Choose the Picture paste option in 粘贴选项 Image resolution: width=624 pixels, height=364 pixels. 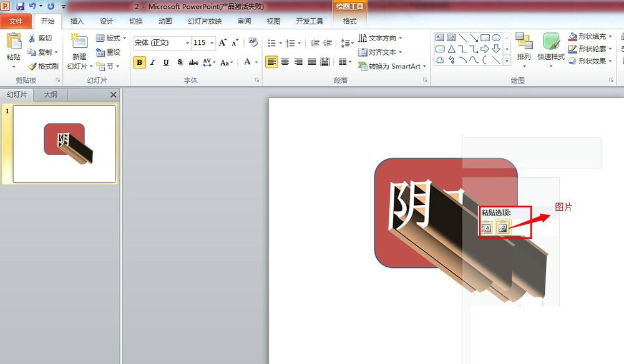coord(502,227)
